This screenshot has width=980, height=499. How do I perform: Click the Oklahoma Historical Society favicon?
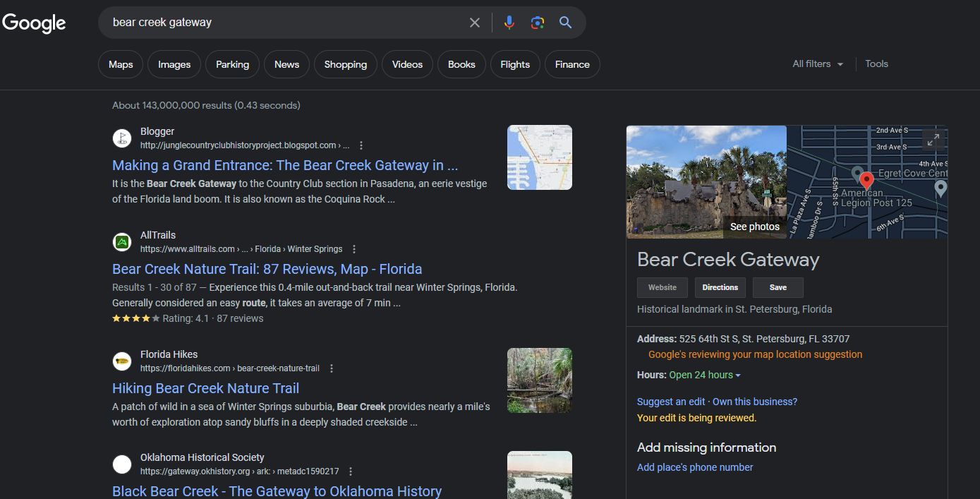pyautogui.click(x=122, y=464)
